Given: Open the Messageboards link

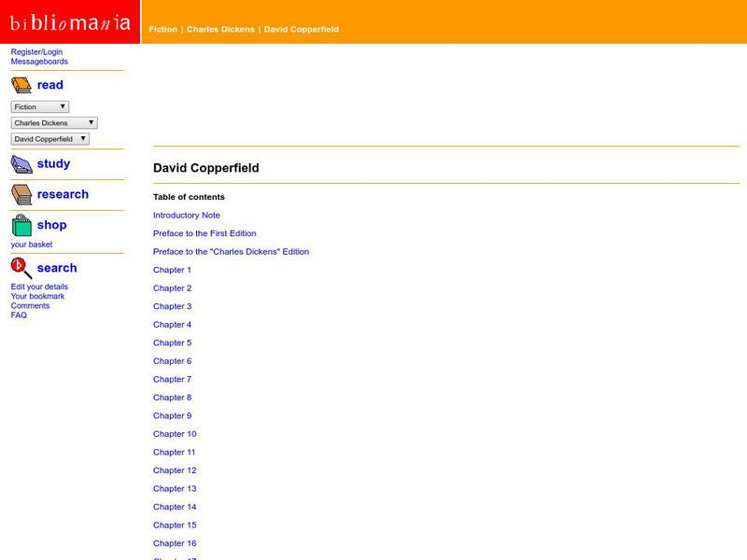Looking at the screenshot, I should [x=39, y=62].
